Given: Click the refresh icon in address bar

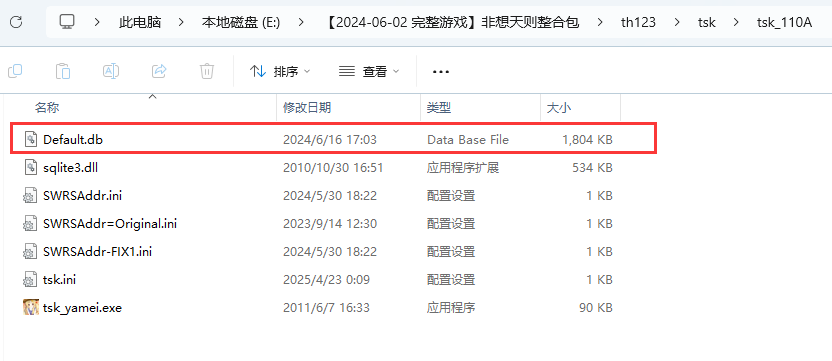Looking at the screenshot, I should pos(16,22).
